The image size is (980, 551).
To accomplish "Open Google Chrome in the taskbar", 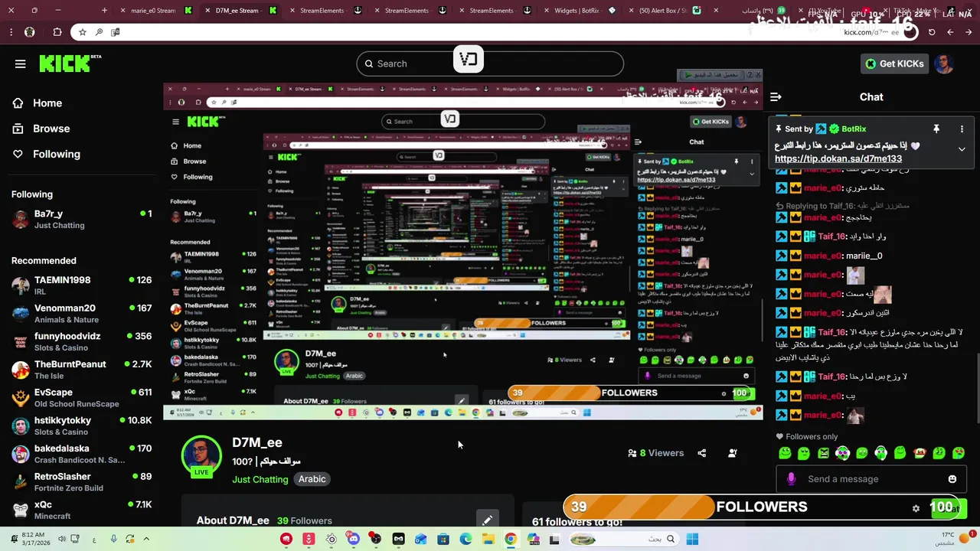I will (510, 539).
